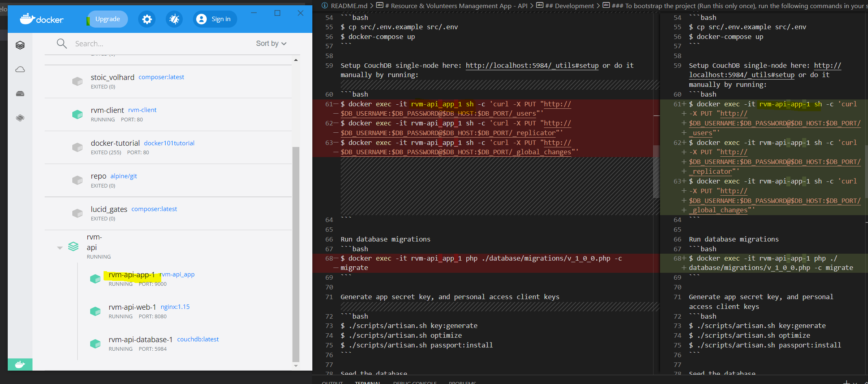Viewport: 868px width, 384px height.
Task: Select rvm-api-app-1 container icon
Action: [x=95, y=279]
